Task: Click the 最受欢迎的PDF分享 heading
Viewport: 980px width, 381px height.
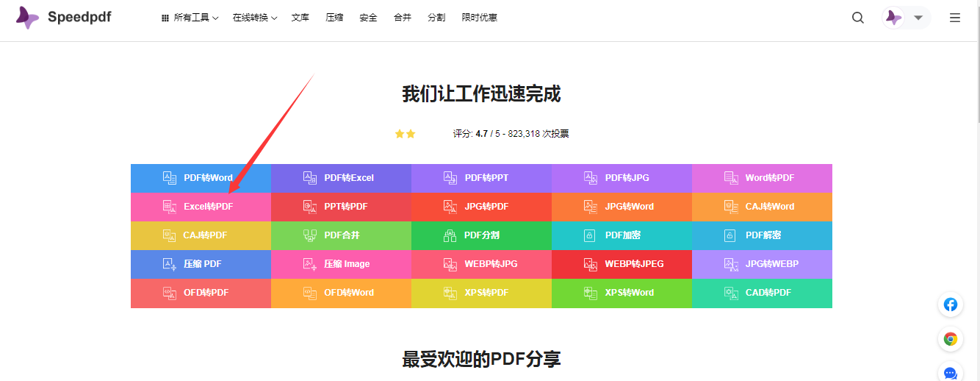Action: 481,359
